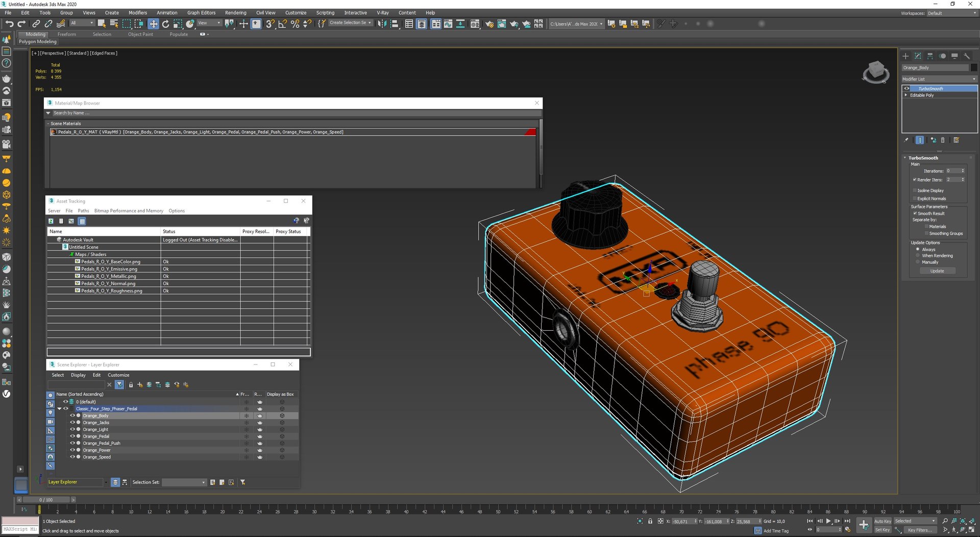This screenshot has height=537, width=980.
Task: Click the Auto Key button
Action: (883, 521)
